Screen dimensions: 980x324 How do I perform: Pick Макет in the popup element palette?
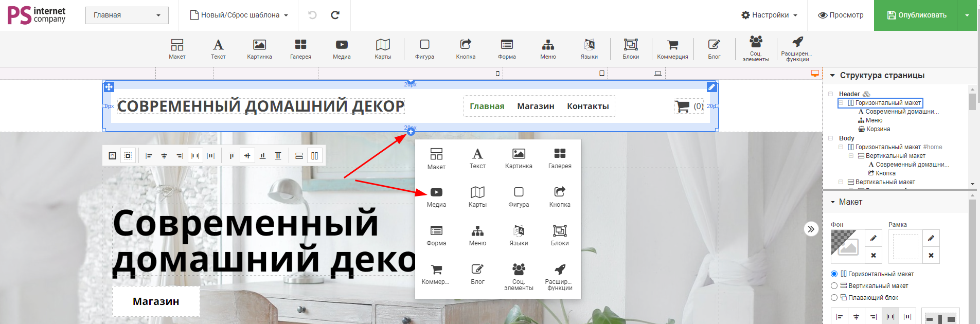pyautogui.click(x=436, y=159)
